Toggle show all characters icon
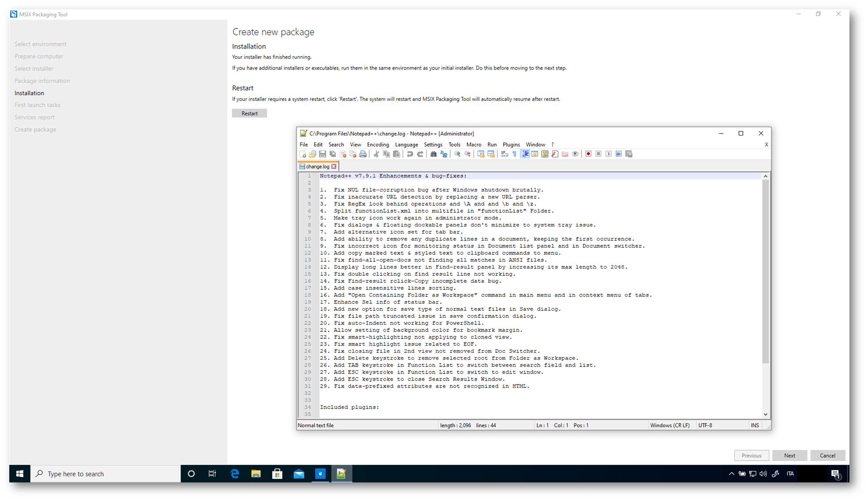The image size is (868, 501). coord(514,154)
